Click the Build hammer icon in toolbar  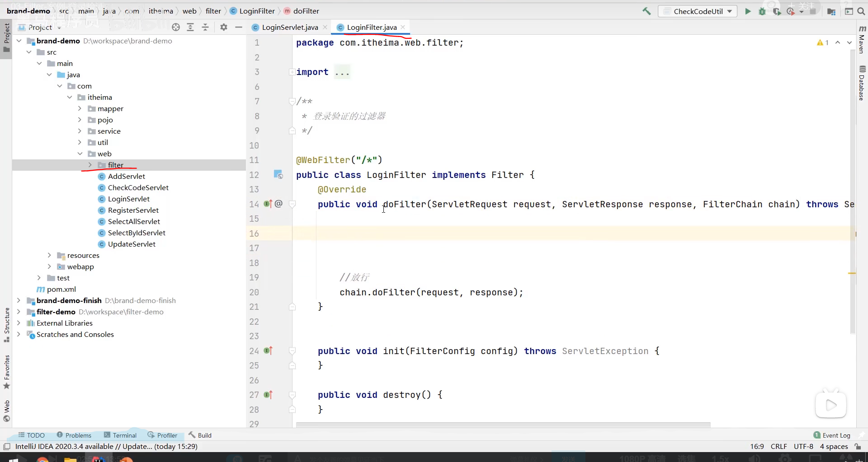pos(647,11)
